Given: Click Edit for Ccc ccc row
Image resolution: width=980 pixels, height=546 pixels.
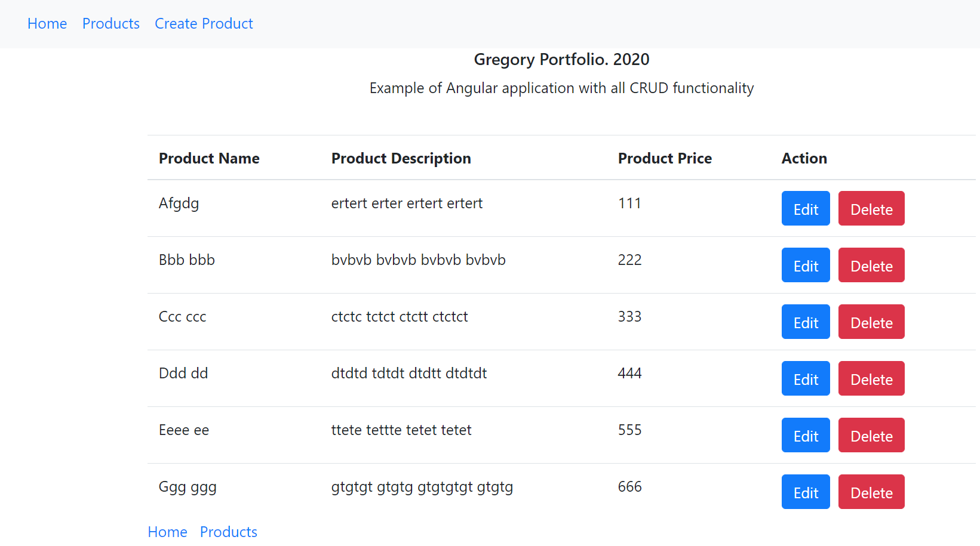Looking at the screenshot, I should coord(806,322).
